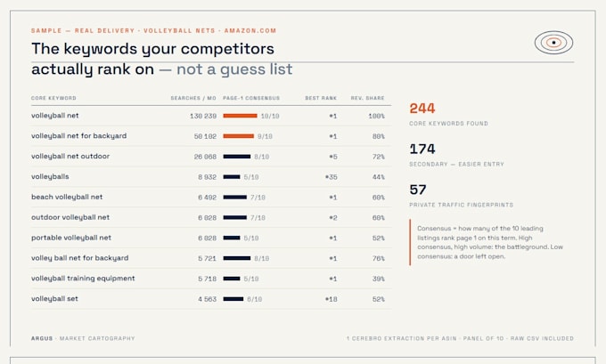This screenshot has width=606, height=364.
Task: Click the orange 244 core keywords stat
Action: (x=422, y=109)
